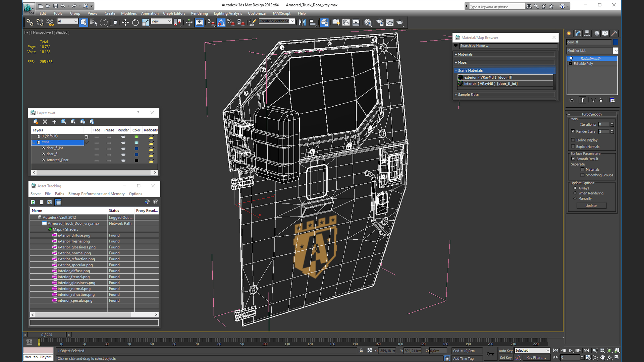Screen dimensions: 644x362
Task: Click the Update button in TurboSmooth
Action: 591,206
